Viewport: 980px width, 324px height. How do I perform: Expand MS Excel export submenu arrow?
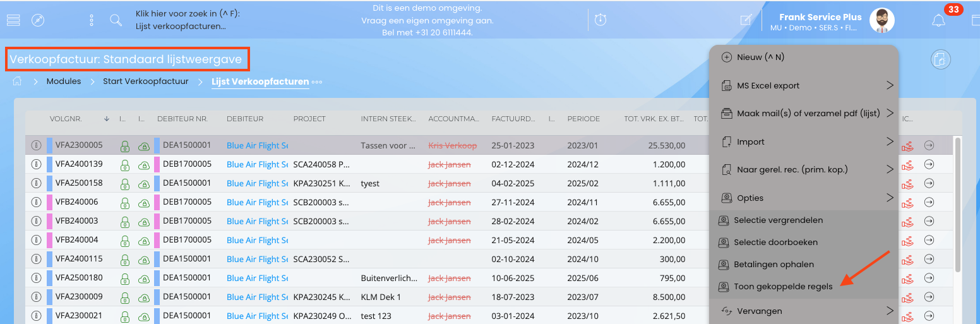[x=890, y=85]
